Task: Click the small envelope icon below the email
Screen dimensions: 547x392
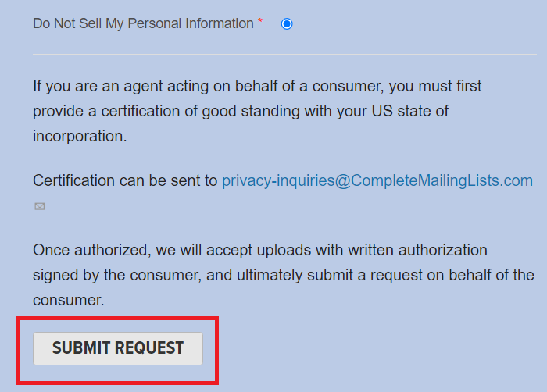Action: (39, 206)
